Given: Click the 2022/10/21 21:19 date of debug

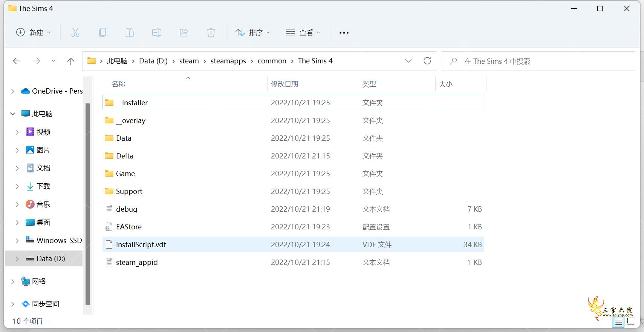Looking at the screenshot, I should pos(300,209).
